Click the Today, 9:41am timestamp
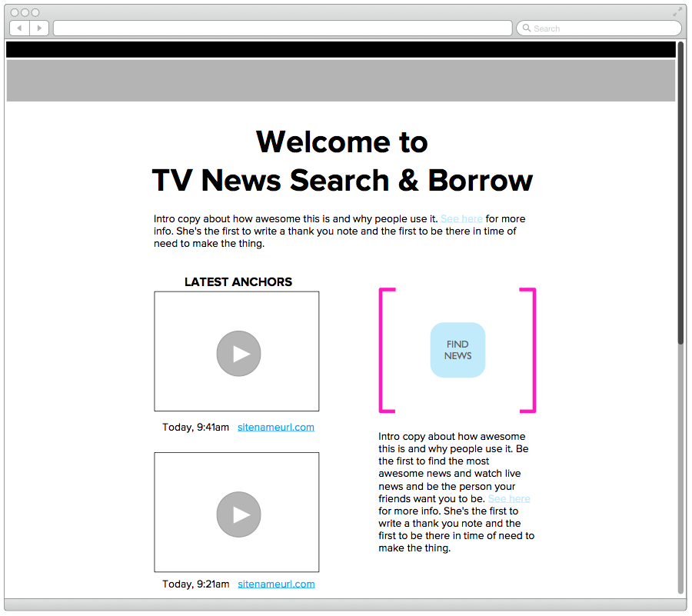 [195, 427]
